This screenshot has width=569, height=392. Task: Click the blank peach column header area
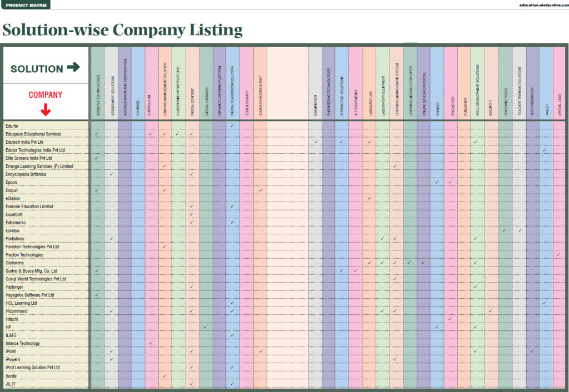pyautogui.click(x=288, y=83)
